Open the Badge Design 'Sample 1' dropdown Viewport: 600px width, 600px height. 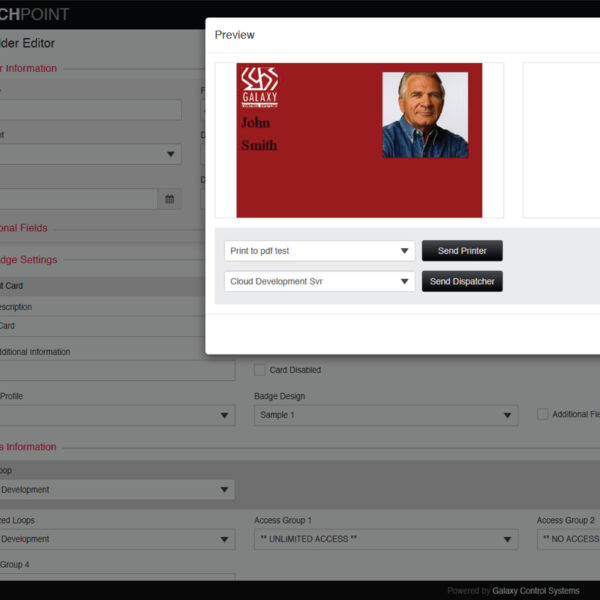[x=385, y=415]
